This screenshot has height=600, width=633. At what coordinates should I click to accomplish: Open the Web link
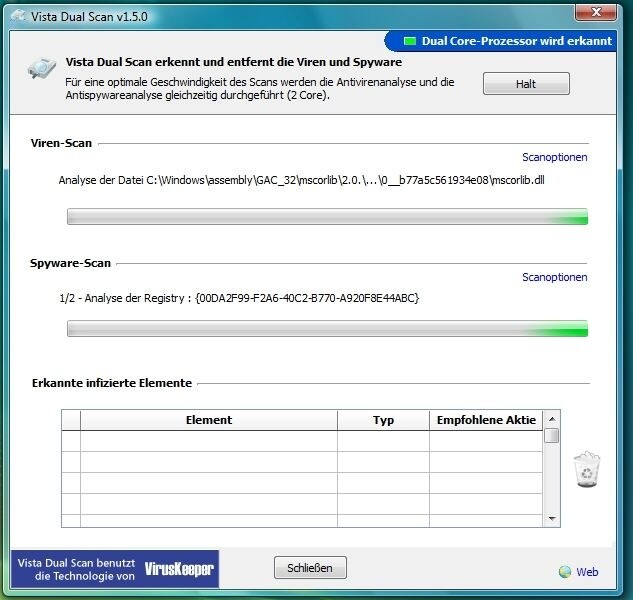pos(587,572)
